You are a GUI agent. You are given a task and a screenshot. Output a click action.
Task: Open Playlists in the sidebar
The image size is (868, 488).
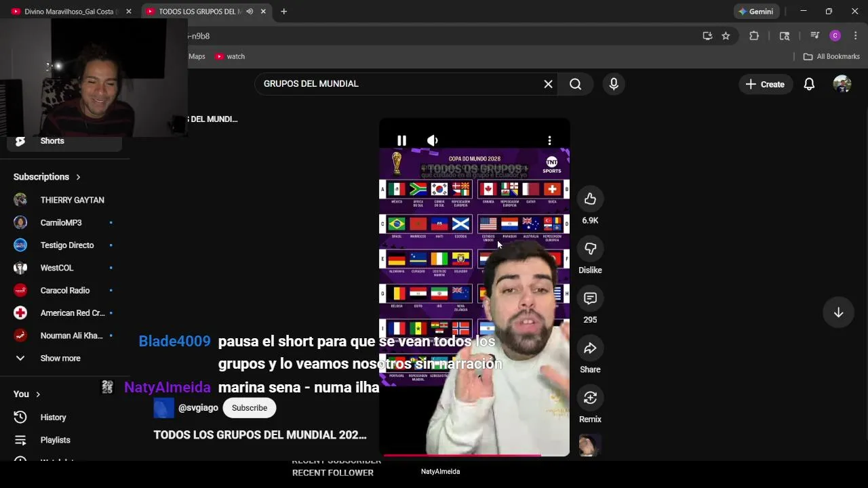pos(64,440)
